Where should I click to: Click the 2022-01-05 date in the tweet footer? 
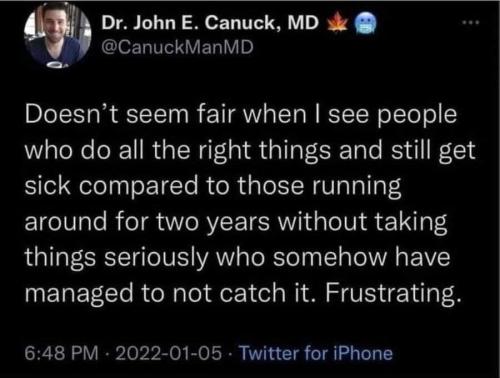click(x=168, y=353)
